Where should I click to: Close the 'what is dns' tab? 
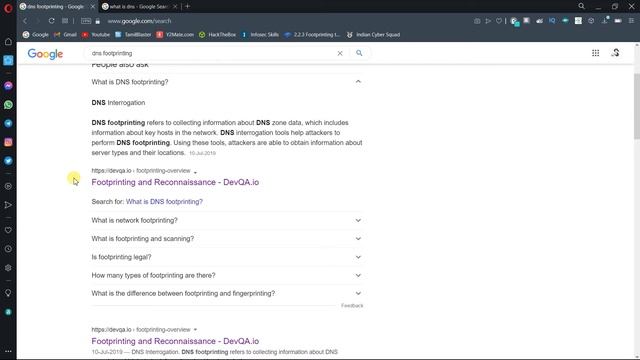pos(175,7)
